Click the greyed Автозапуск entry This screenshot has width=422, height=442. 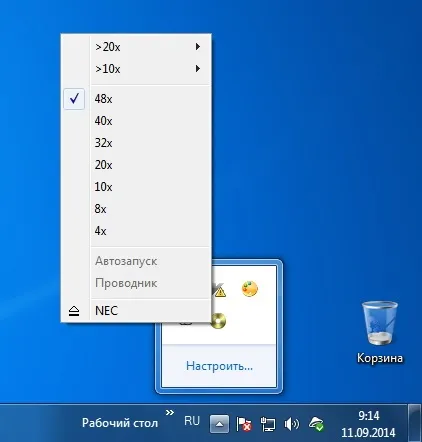[136, 261]
